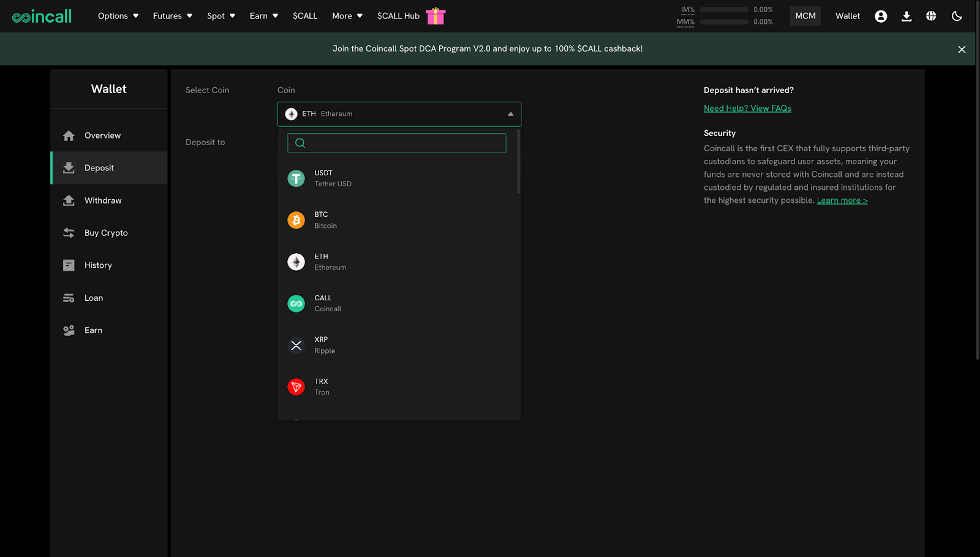Open the Loan label in sidebar
The width and height of the screenshot is (980, 557).
pos(94,298)
